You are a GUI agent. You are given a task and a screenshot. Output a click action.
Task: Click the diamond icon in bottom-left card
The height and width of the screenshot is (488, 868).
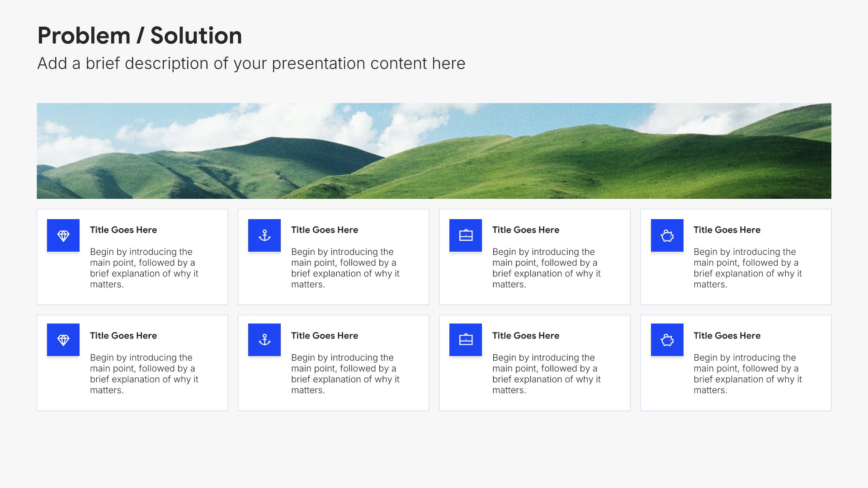[x=63, y=340]
